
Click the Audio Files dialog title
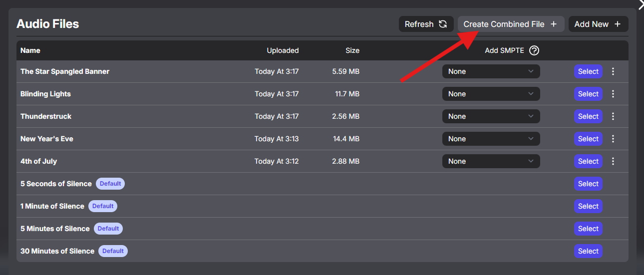[48, 24]
